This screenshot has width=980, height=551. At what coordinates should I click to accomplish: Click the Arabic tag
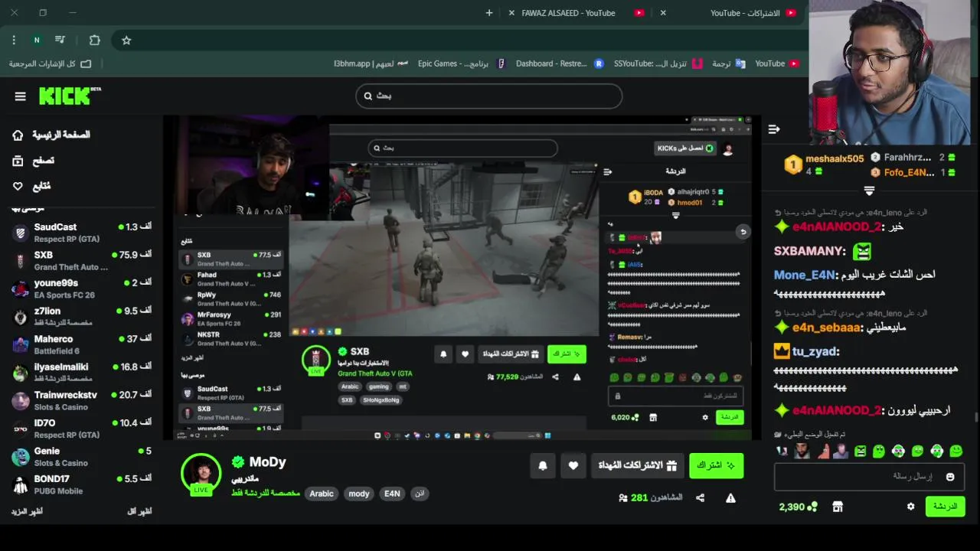[x=322, y=494]
